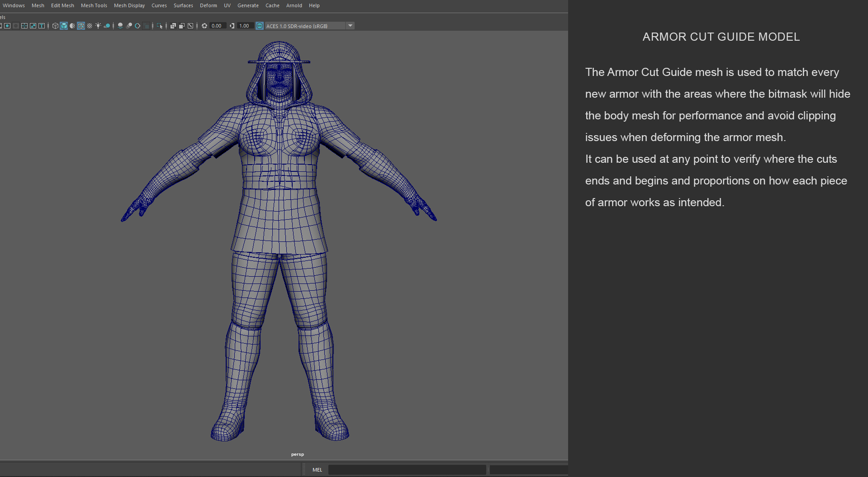Open the Windows menu

(x=14, y=5)
